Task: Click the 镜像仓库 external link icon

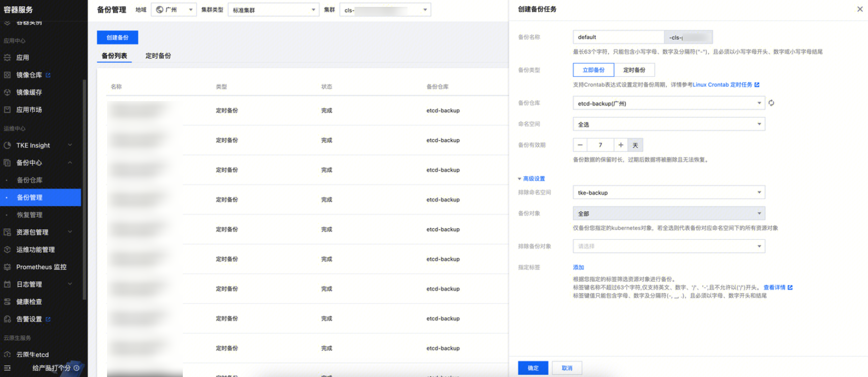Action: tap(48, 75)
